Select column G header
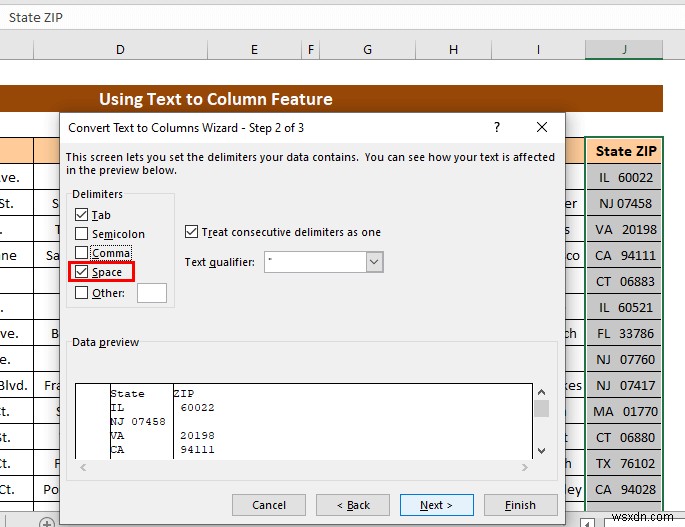685x527 pixels. (x=367, y=50)
